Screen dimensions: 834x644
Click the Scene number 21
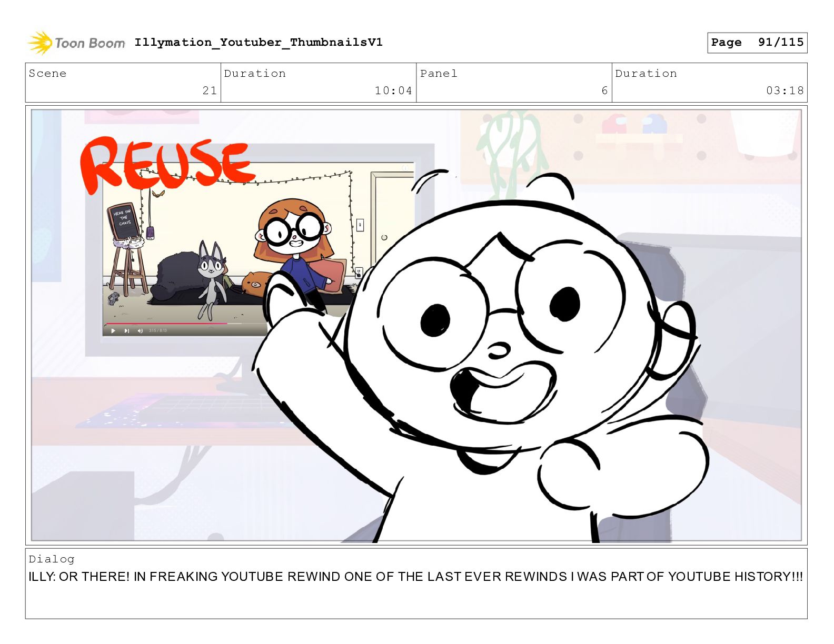210,90
